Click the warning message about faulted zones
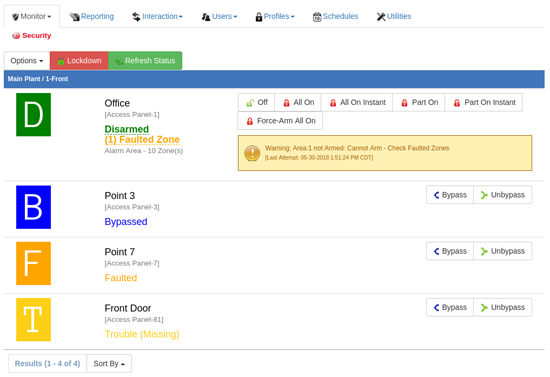The image size is (550, 377). 357,148
